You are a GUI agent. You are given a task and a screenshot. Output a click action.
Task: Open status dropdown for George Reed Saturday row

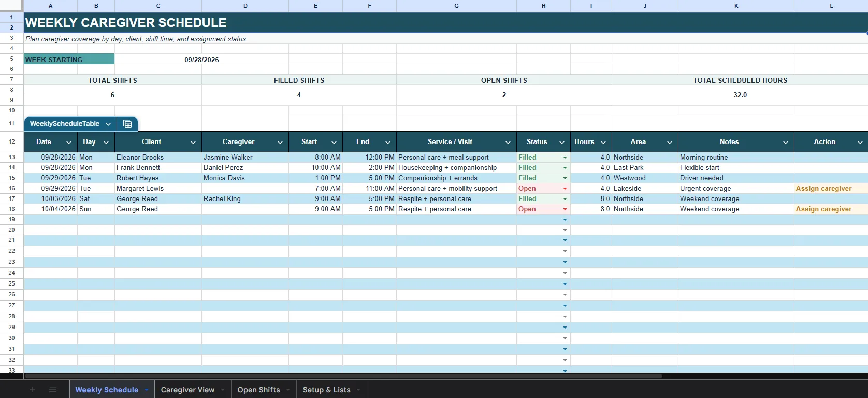point(565,199)
